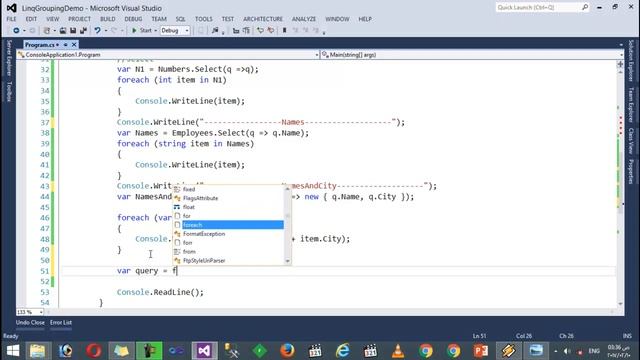640x360 pixels.
Task: Open the BUILD menu
Action: [x=108, y=19]
